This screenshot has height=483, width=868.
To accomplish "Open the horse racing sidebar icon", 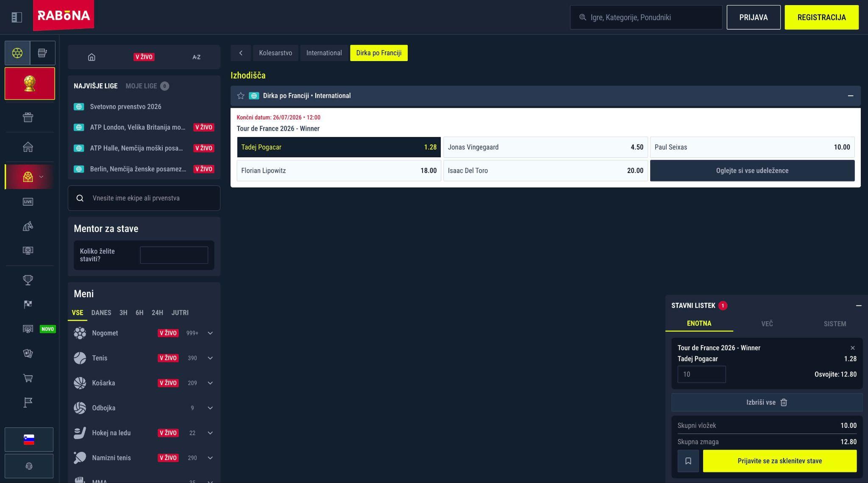I will click(28, 226).
